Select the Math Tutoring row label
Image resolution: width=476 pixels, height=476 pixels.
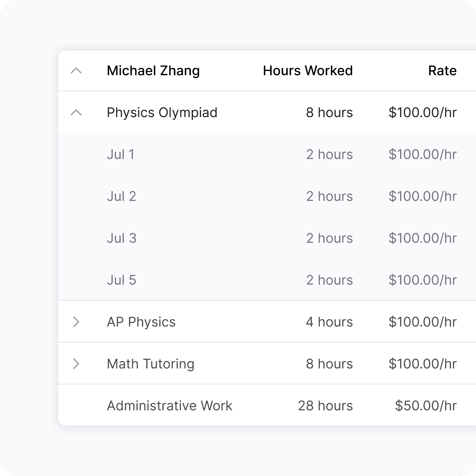click(x=150, y=364)
